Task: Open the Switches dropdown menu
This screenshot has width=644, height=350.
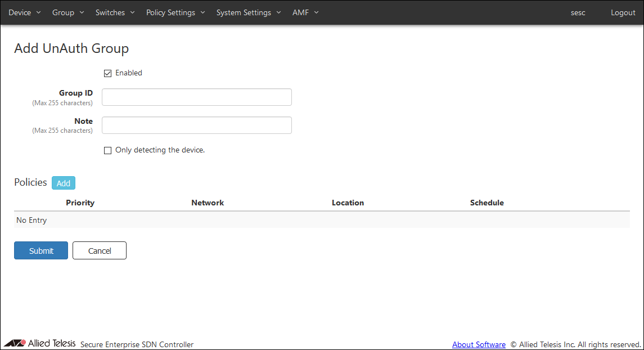Action: coord(115,12)
